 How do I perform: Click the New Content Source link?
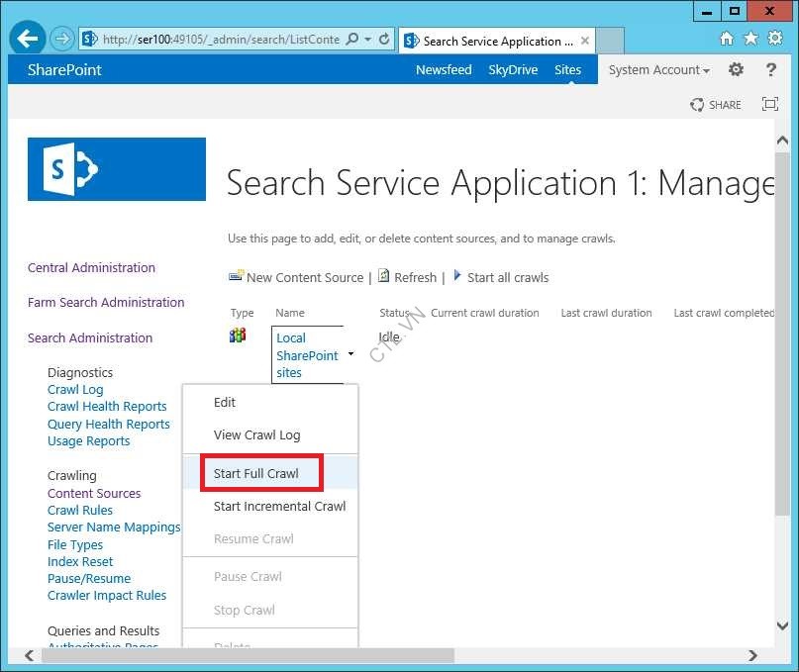(304, 278)
